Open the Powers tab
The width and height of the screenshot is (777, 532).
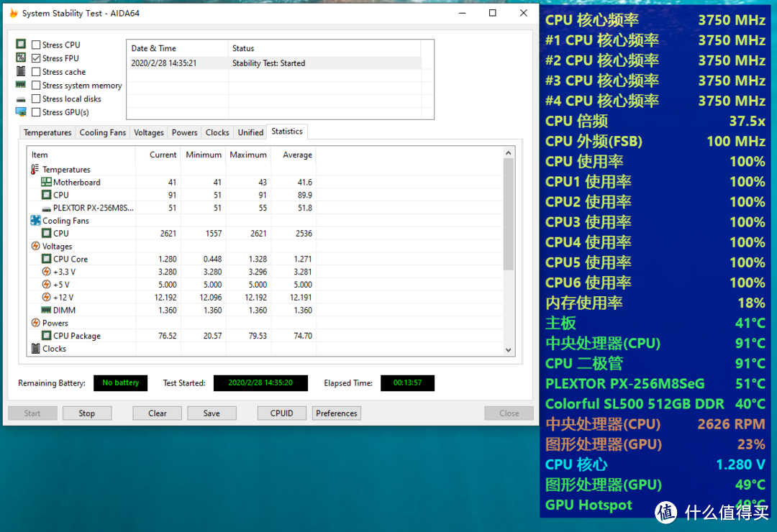click(184, 132)
